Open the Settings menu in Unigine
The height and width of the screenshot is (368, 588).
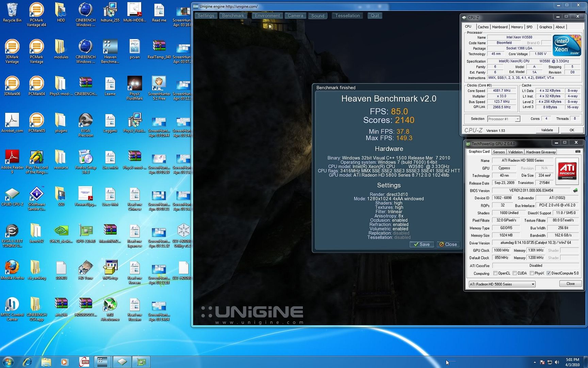tap(206, 16)
